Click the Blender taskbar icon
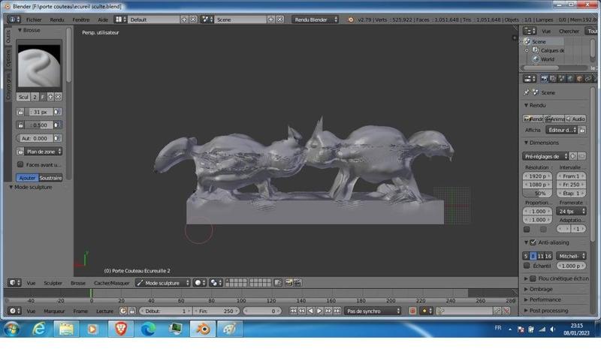This screenshot has width=601, height=364. (x=203, y=329)
